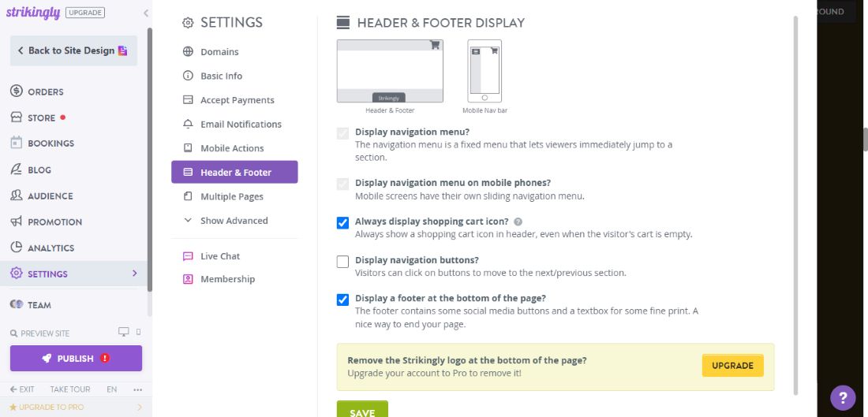Click the mobile phone preview icon

coord(138,332)
